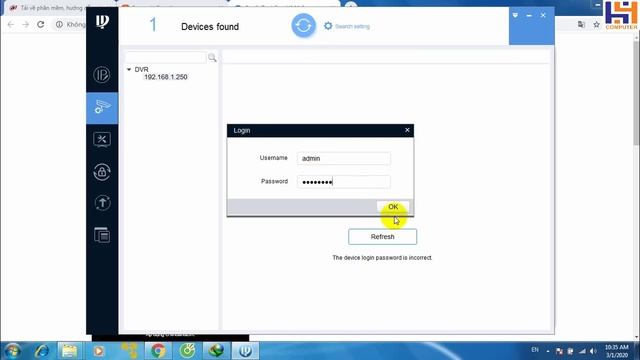Open the password reset lock sidebar icon

pyautogui.click(x=102, y=172)
